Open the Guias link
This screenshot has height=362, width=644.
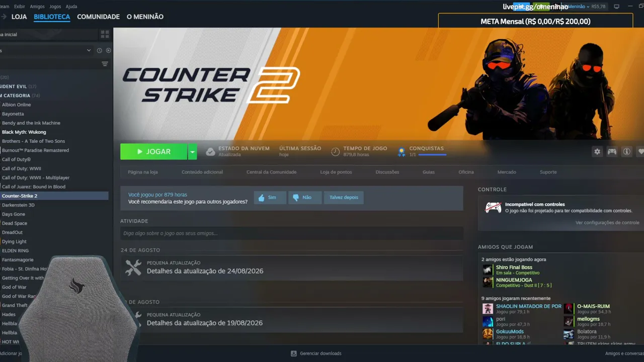click(x=429, y=172)
